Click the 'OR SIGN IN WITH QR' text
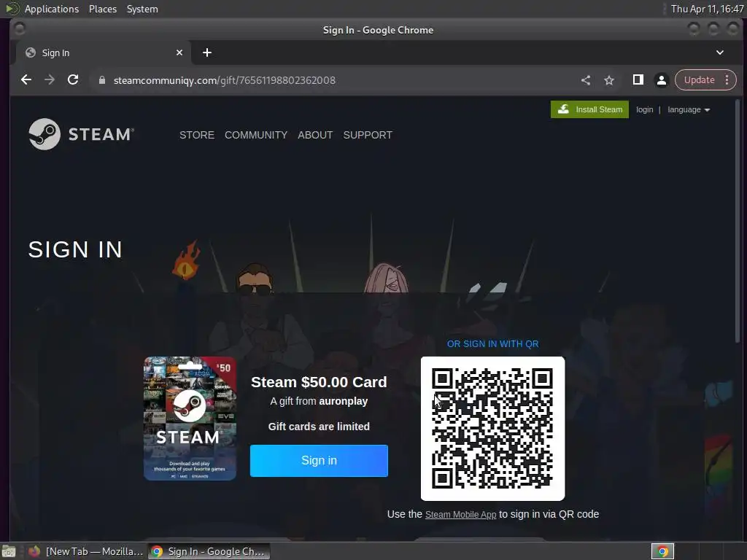The width and height of the screenshot is (747, 560). coord(492,344)
